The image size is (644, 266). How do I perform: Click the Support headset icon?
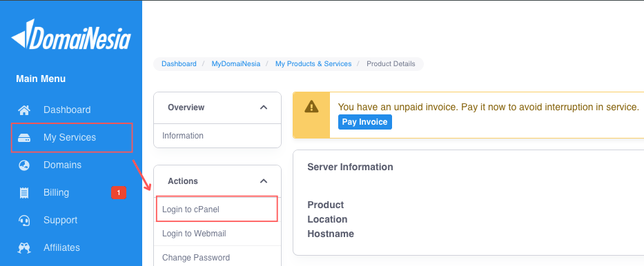24,221
